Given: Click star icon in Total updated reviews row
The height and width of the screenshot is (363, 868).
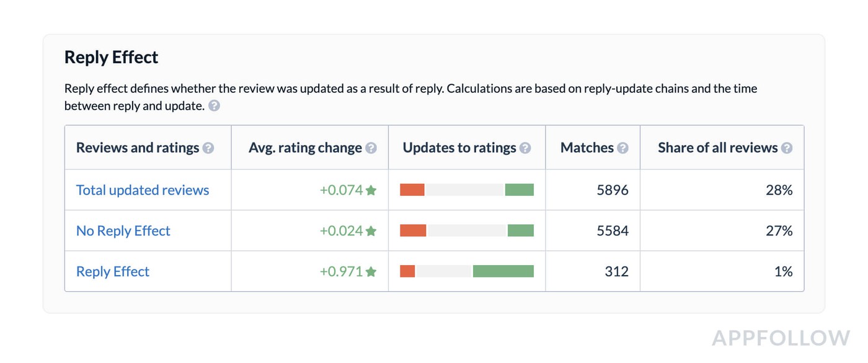Looking at the screenshot, I should (x=371, y=190).
